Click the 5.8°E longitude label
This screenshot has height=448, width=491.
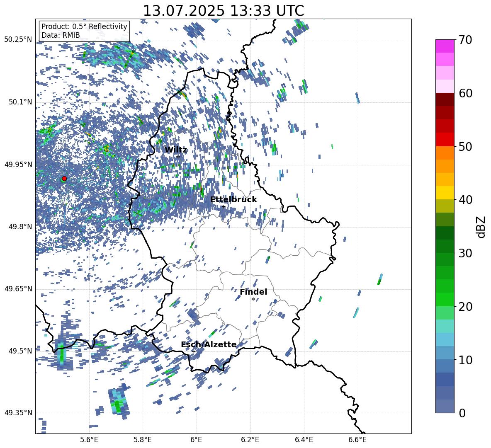coord(143,440)
